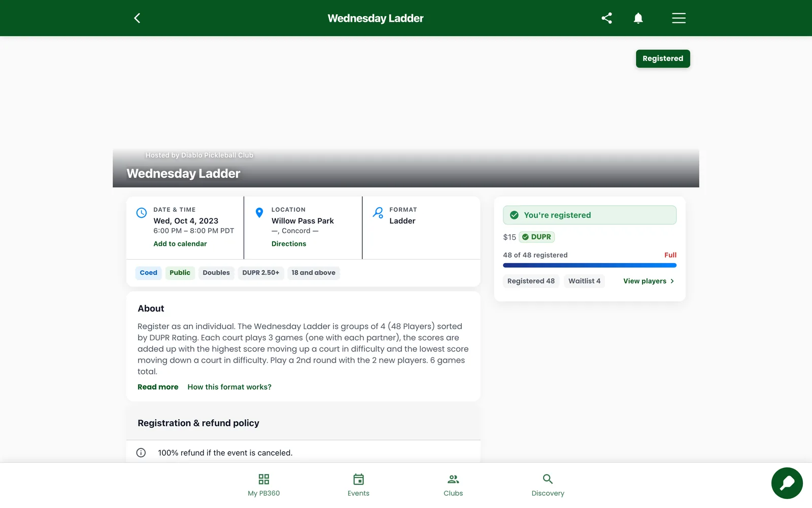Screen dimensions: 812x508
Task: Go to the Clubs tab
Action: 453,485
